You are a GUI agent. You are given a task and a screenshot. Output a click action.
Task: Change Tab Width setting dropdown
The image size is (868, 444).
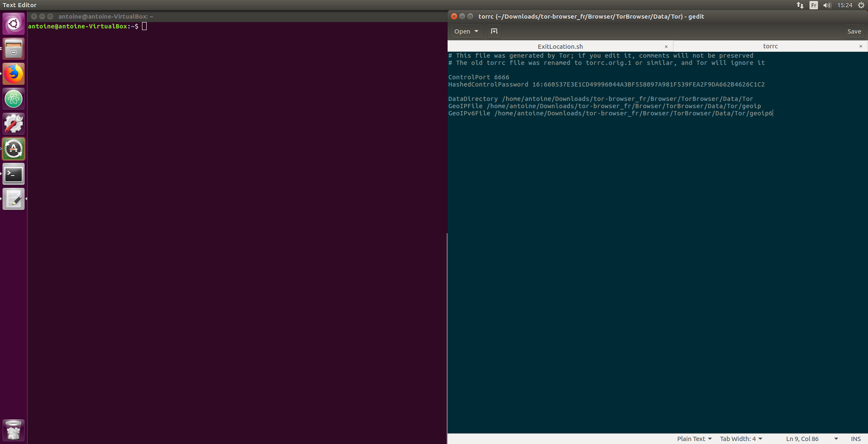pos(741,439)
